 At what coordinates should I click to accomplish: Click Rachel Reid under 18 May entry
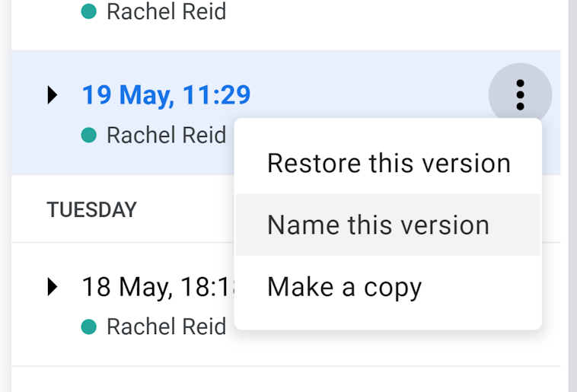166,327
